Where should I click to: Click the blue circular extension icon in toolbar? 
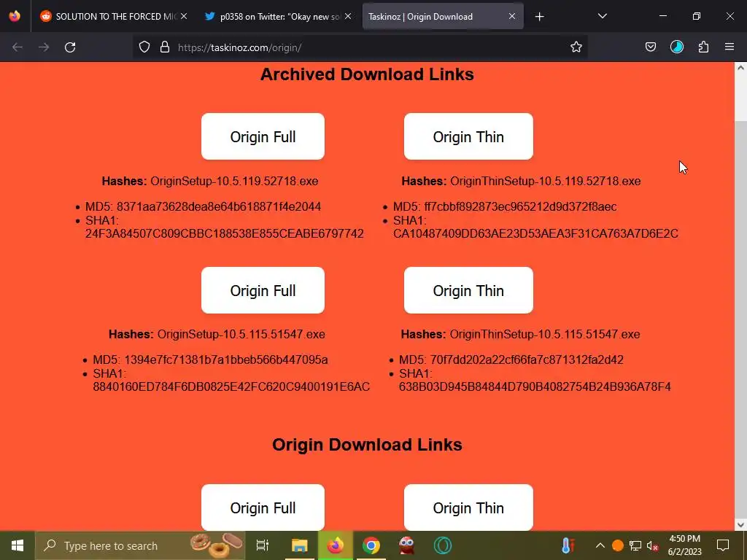point(676,47)
